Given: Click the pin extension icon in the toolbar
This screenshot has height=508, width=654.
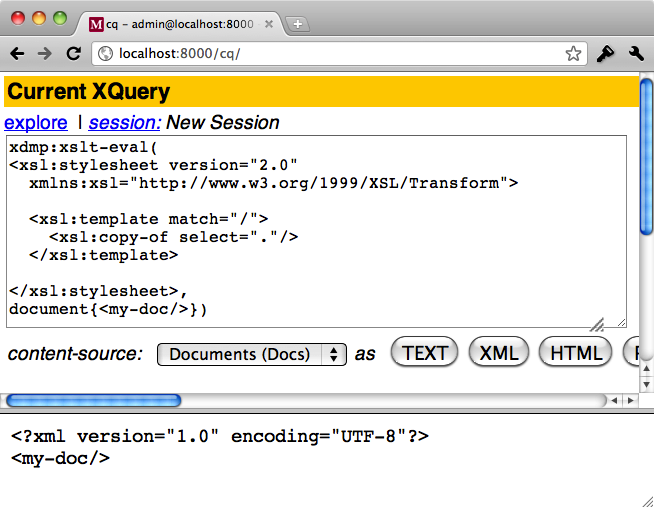Looking at the screenshot, I should click(x=605, y=54).
